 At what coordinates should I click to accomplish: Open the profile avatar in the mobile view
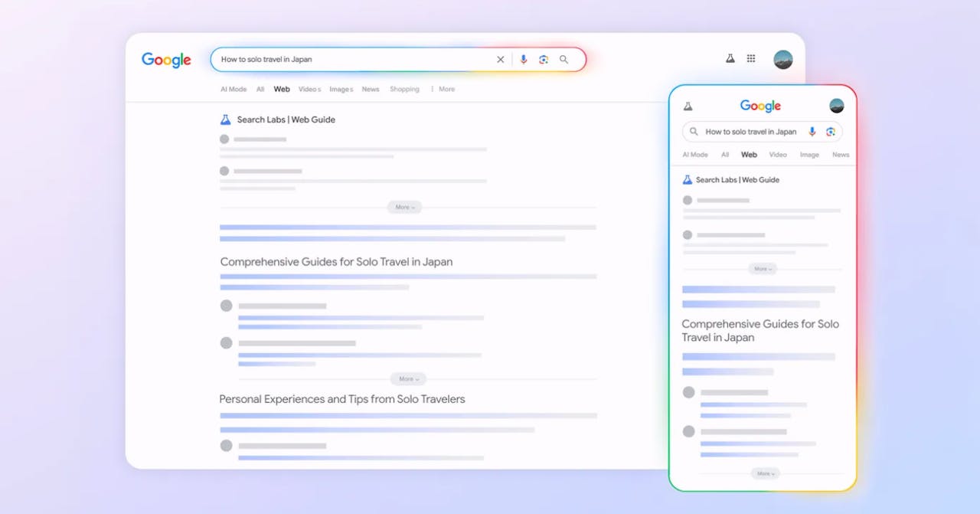(x=837, y=106)
